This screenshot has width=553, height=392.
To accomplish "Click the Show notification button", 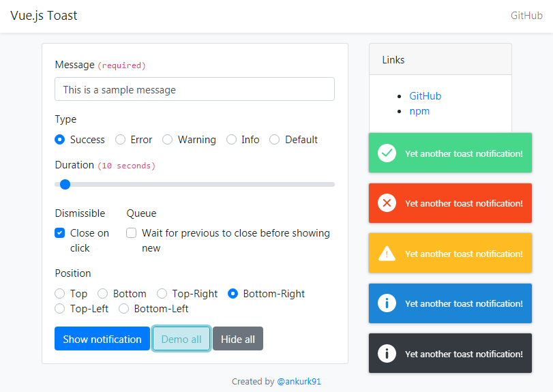I will tap(102, 339).
